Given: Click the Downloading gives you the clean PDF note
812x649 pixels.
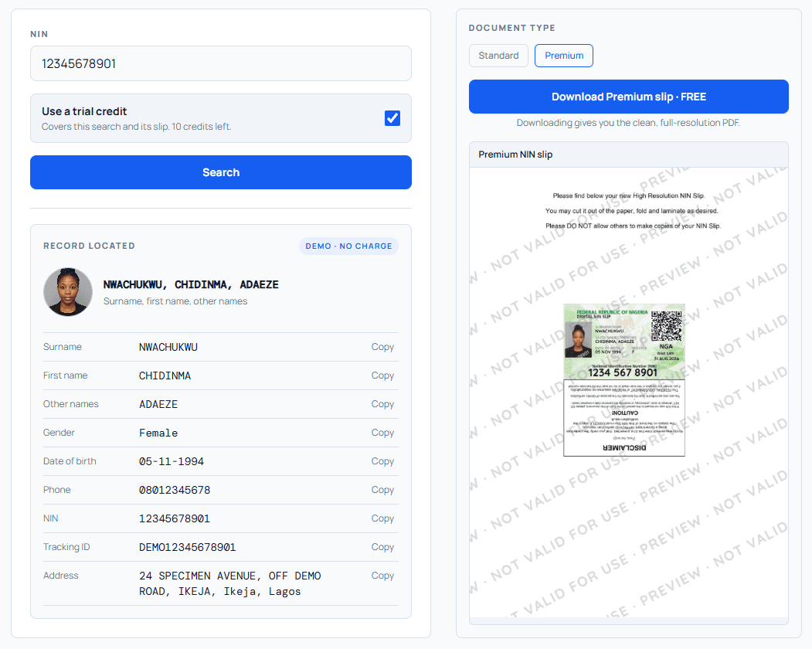Looking at the screenshot, I should pos(628,123).
